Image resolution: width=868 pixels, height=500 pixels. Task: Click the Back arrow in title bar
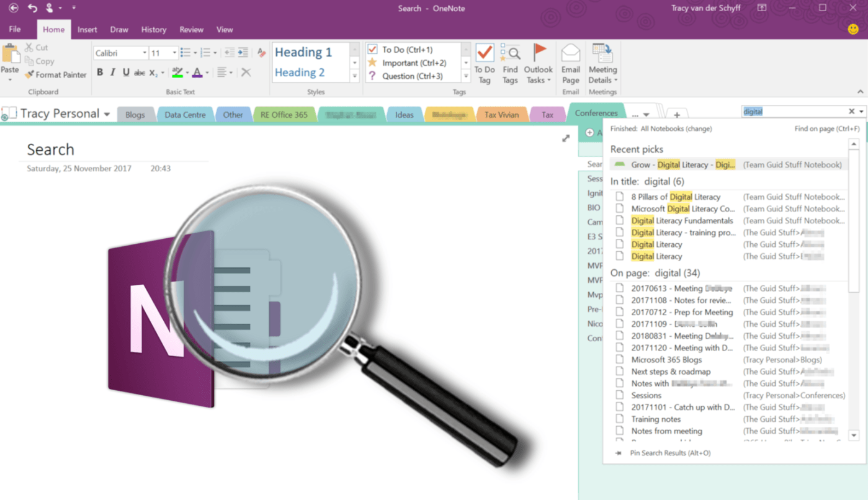pos(13,8)
